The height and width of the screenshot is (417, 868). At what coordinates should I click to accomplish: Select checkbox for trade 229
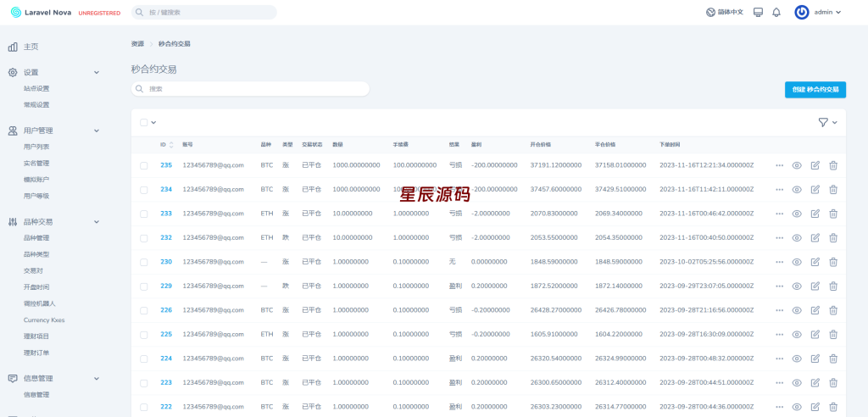144,286
